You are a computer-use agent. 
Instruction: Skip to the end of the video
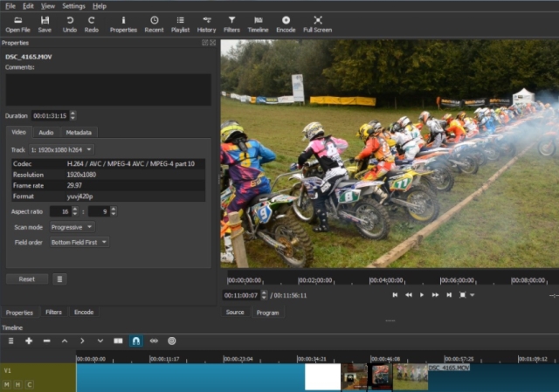(x=449, y=295)
